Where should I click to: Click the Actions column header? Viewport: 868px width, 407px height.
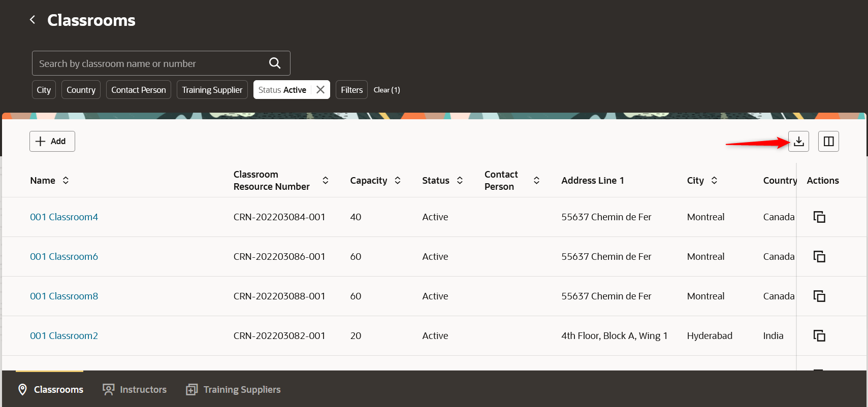(823, 180)
